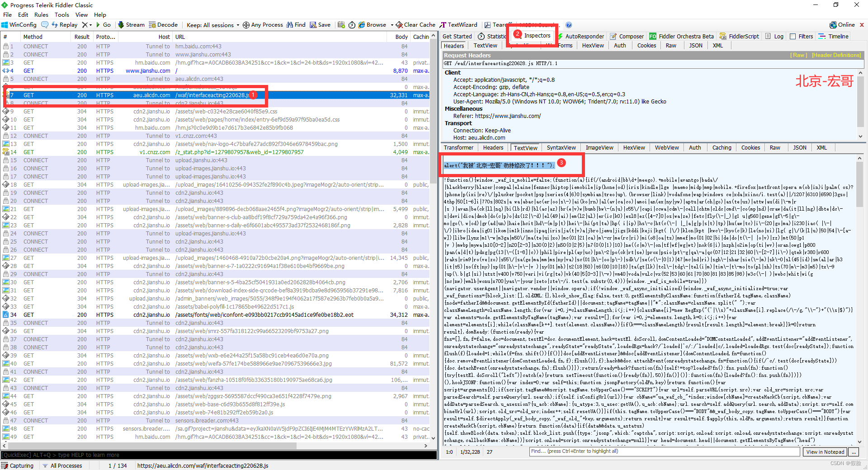868x470 pixels.
Task: Click the Any Process target icon
Action: click(x=246, y=25)
